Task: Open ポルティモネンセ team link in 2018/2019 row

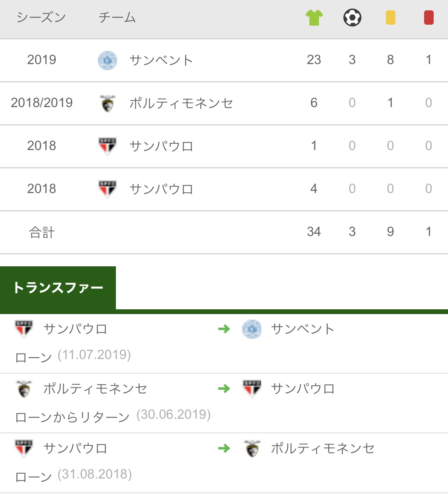Action: 181,103
